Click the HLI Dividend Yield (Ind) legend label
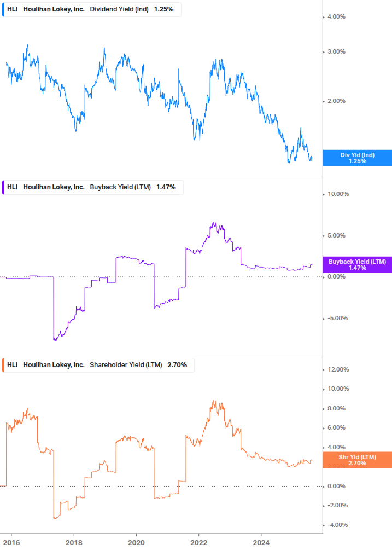The image size is (392, 550). (92, 9)
